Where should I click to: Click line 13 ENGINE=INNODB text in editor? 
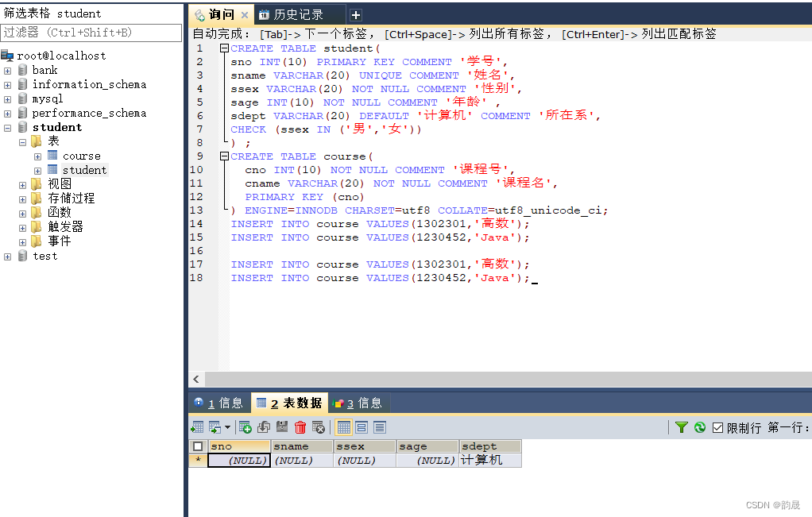[x=291, y=210]
